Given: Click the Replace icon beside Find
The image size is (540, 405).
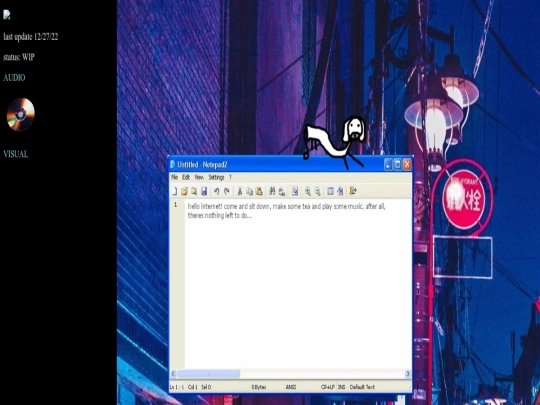Looking at the screenshot, I should pyautogui.click(x=282, y=191).
